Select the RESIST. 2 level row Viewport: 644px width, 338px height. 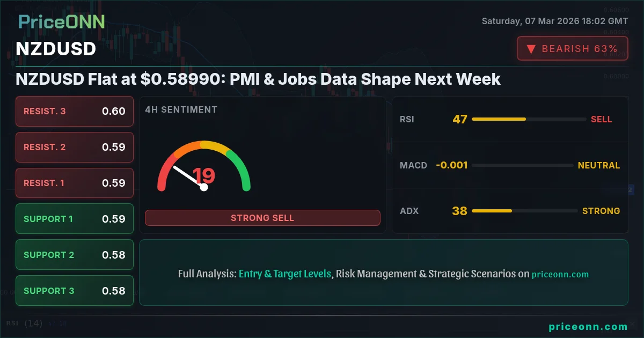[75, 147]
